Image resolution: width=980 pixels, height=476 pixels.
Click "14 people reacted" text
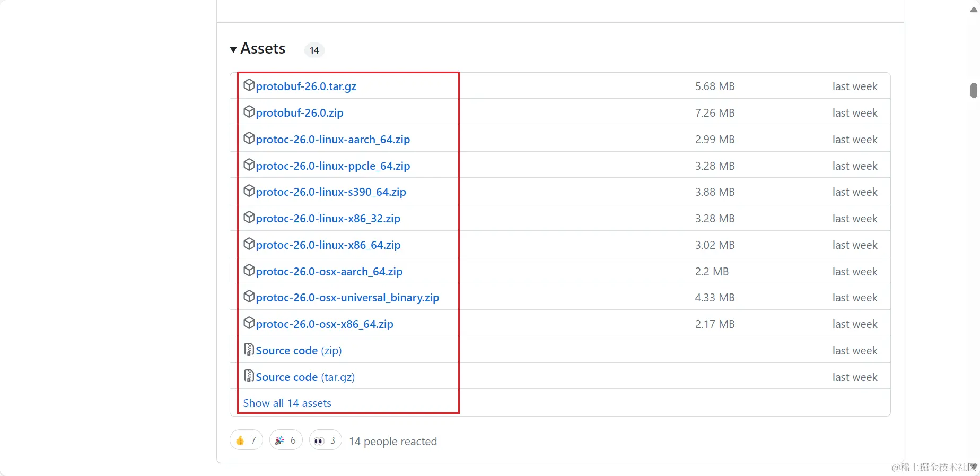click(393, 442)
